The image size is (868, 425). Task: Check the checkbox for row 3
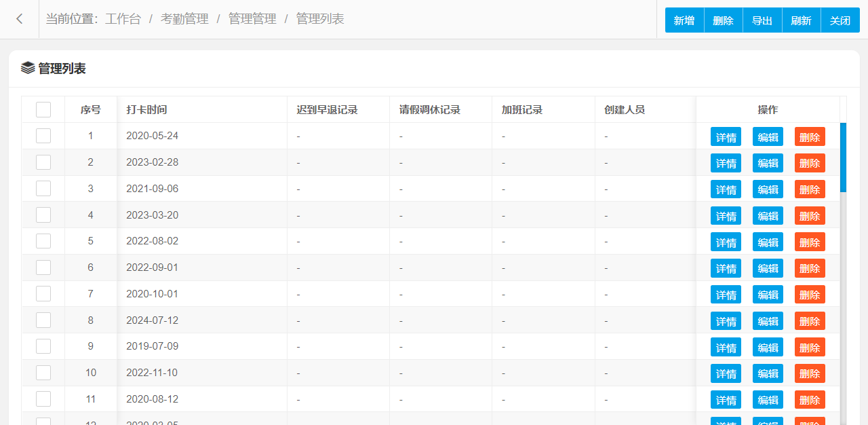pos(43,189)
